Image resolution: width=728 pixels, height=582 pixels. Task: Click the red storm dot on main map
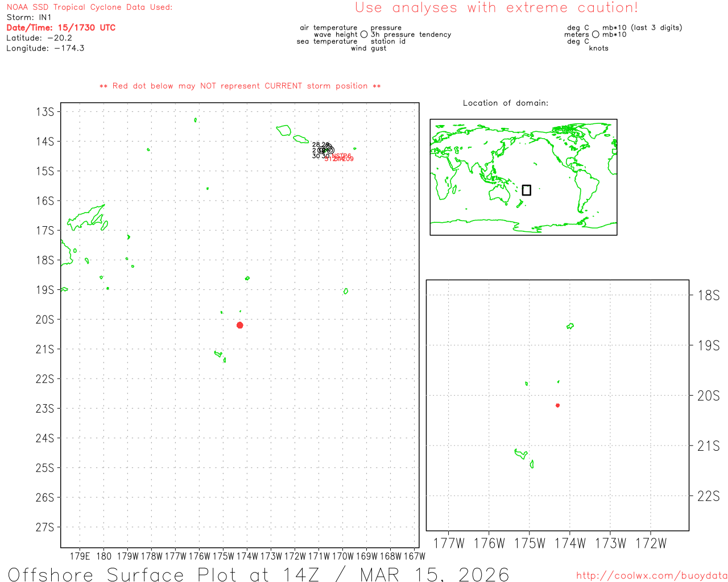240,325
